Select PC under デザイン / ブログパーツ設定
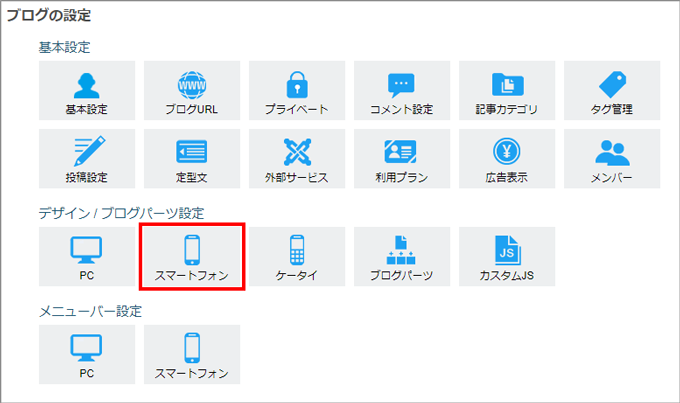This screenshot has height=403, width=680. tap(87, 256)
